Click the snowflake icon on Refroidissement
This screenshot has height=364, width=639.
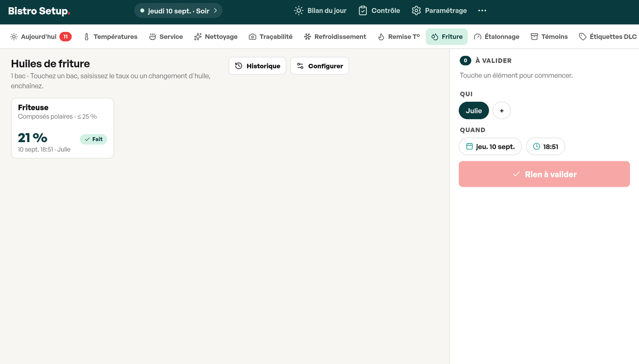point(308,37)
